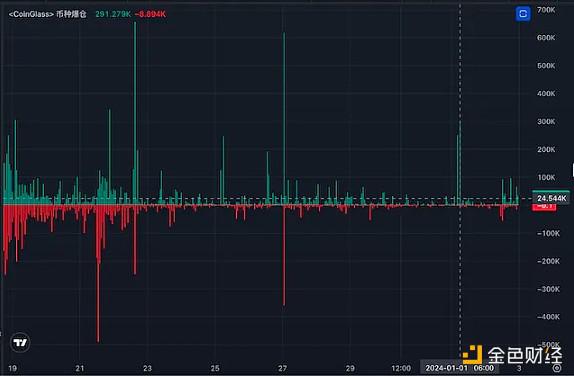Click the blue snapshot icon top-right

(x=523, y=14)
